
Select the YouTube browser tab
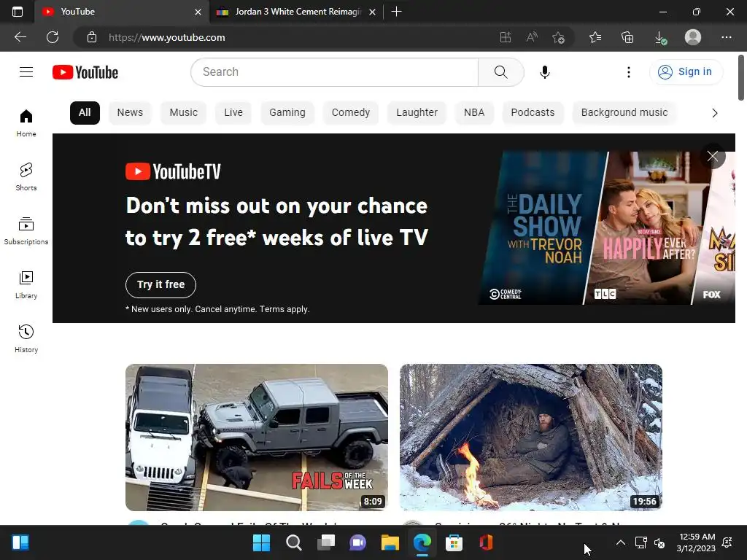[x=122, y=12]
